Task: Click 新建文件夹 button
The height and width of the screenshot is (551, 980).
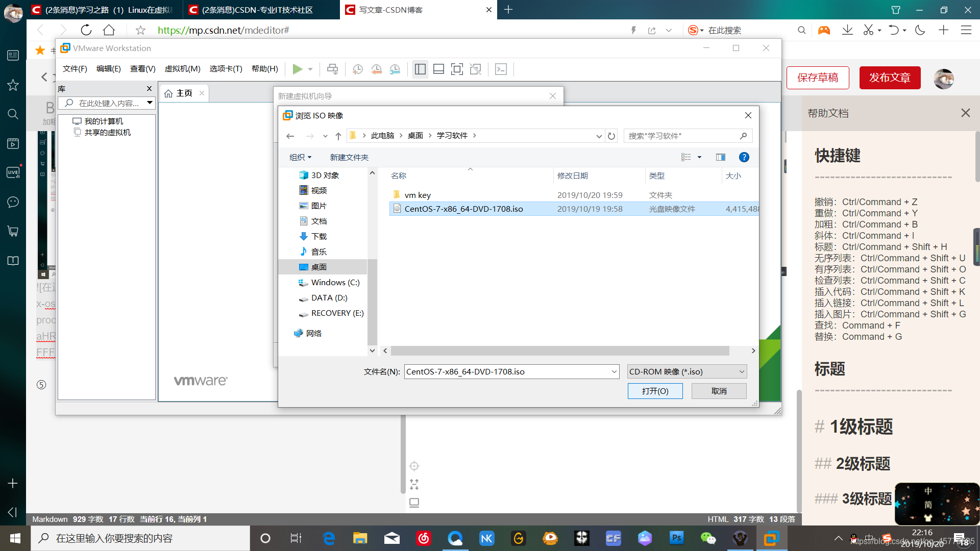Action: point(349,157)
